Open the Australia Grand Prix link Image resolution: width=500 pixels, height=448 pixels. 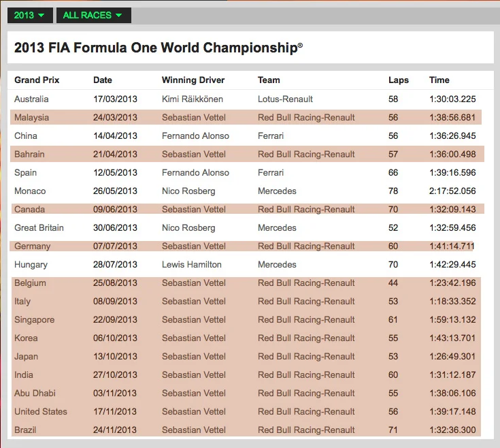click(x=31, y=99)
